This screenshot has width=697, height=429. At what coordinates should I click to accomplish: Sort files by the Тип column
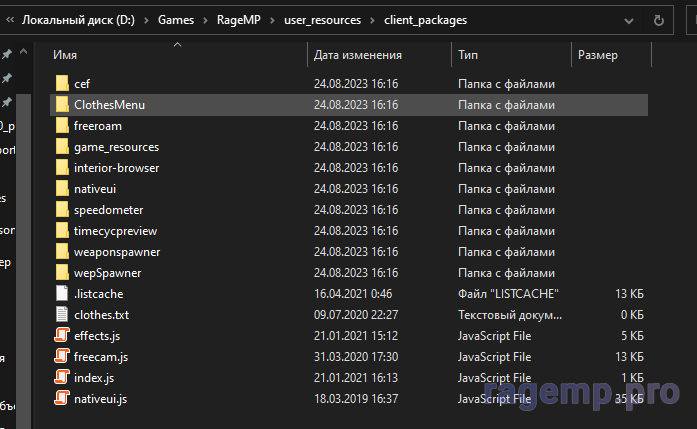468,55
